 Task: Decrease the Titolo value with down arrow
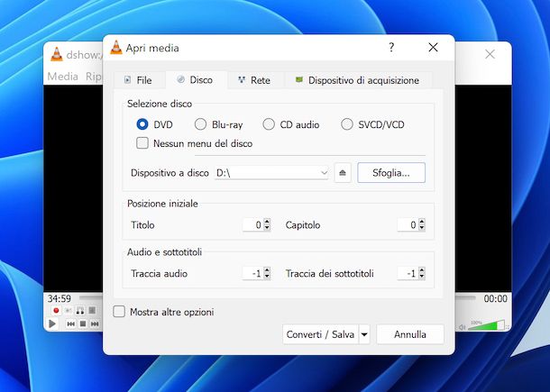pyautogui.click(x=267, y=228)
